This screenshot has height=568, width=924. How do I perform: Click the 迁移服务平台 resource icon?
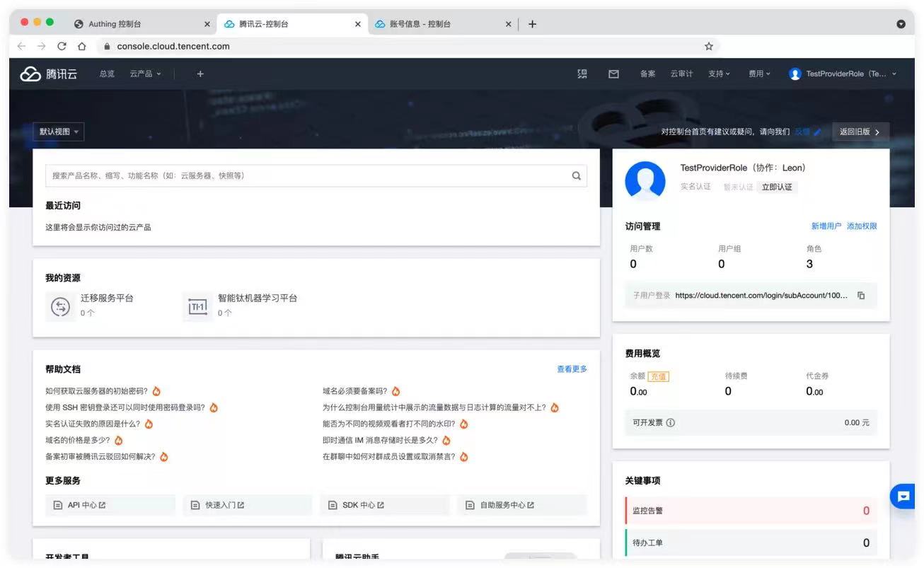61,307
